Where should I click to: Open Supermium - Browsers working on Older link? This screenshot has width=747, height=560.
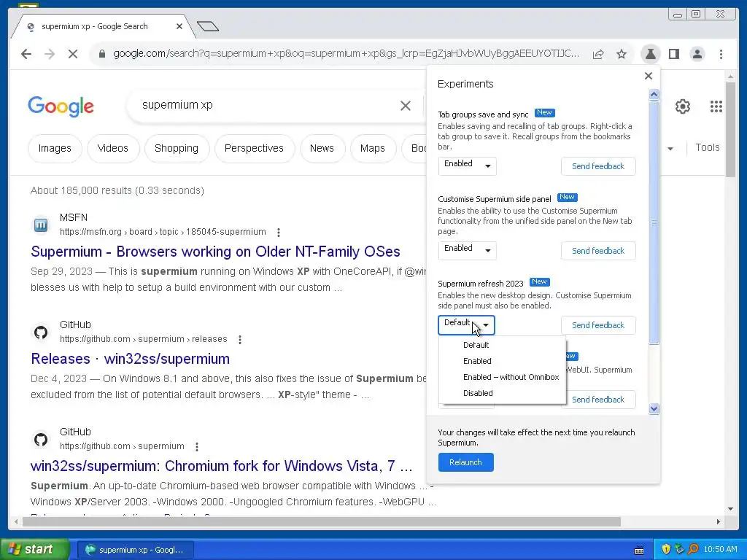(x=215, y=252)
